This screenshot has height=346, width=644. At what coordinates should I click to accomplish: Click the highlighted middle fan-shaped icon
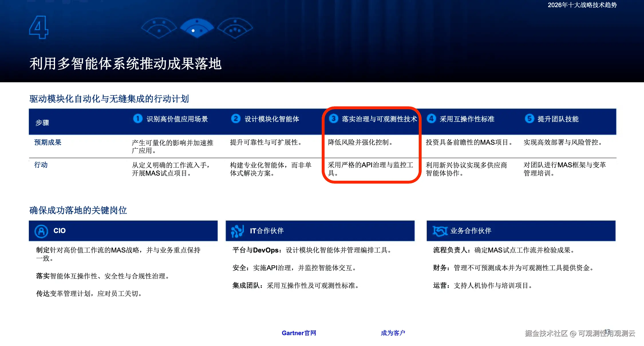click(x=197, y=28)
